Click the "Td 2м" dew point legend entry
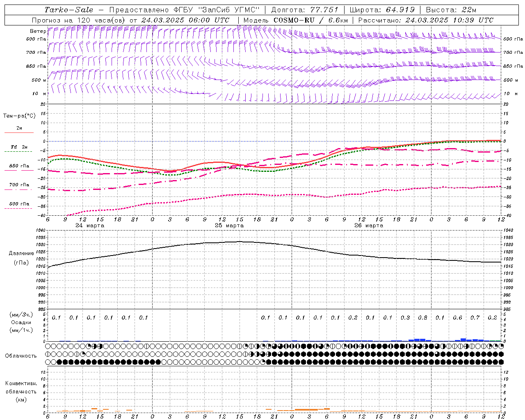Viewport: 525px width, 420px height. [19, 147]
